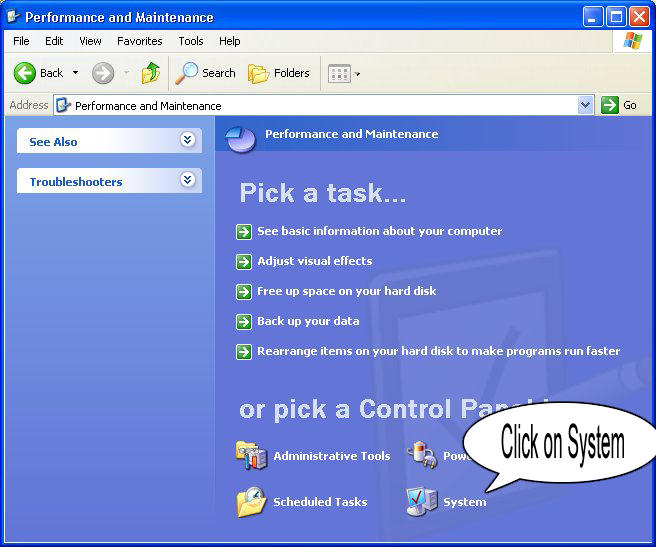
Task: Click the Search magnifier toolbar button
Action: pos(205,73)
